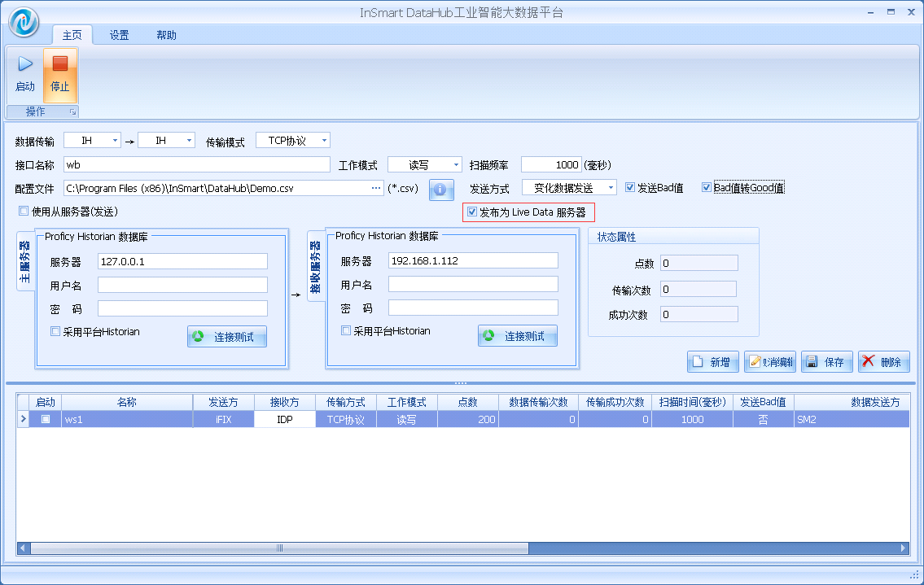The width and height of the screenshot is (924, 585).
Task: Click the 保存 button
Action: (x=827, y=362)
